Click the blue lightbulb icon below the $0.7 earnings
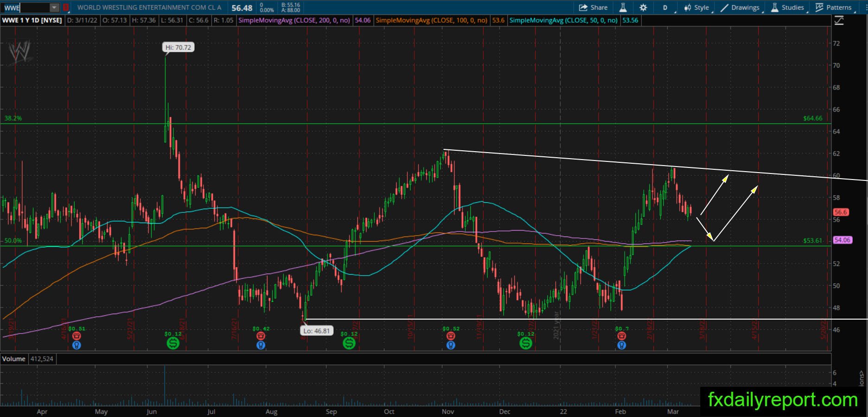Image resolution: width=868 pixels, height=417 pixels. tap(621, 345)
